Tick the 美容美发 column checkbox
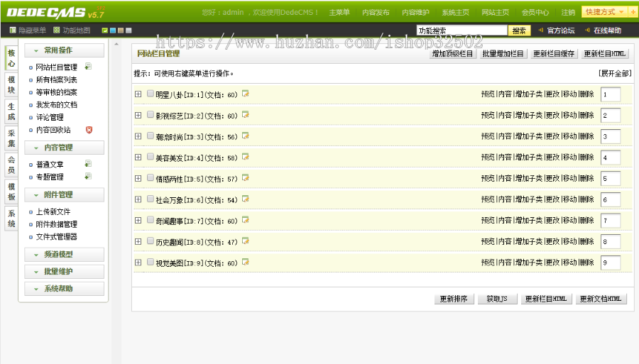The width and height of the screenshot is (639, 364). click(x=150, y=157)
